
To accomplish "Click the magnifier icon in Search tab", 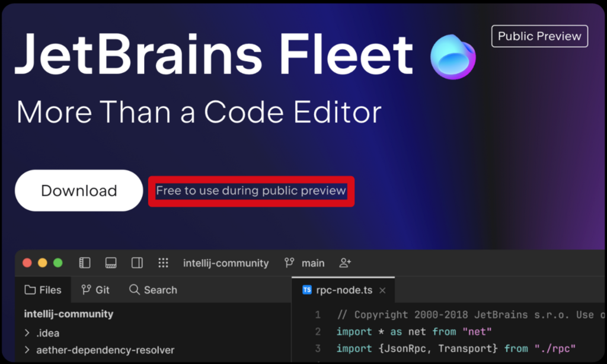I will [135, 290].
